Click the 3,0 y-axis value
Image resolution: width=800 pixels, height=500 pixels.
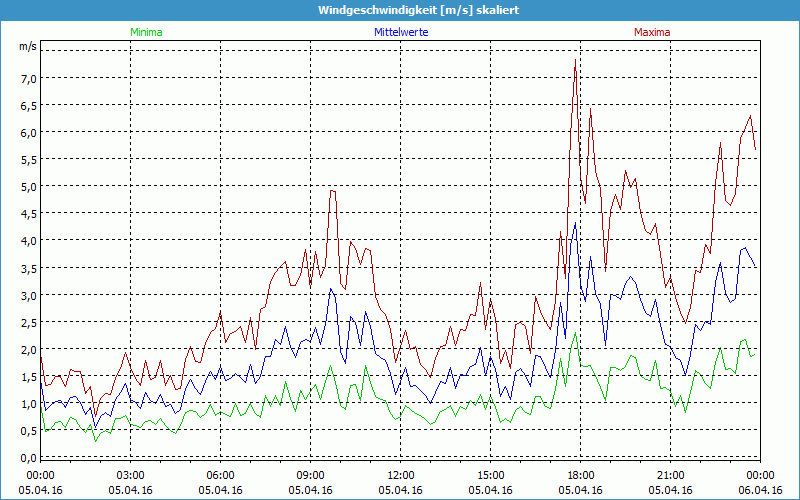click(29, 295)
